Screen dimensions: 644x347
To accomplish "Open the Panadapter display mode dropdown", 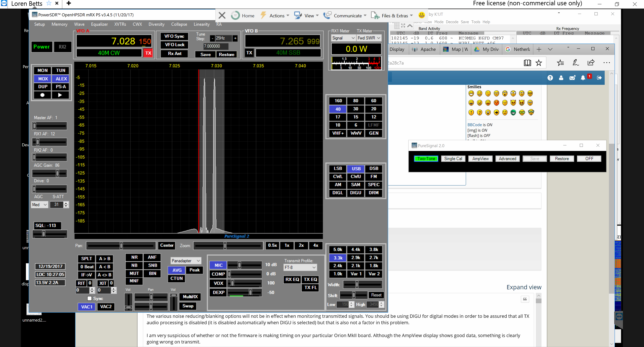I will [186, 261].
